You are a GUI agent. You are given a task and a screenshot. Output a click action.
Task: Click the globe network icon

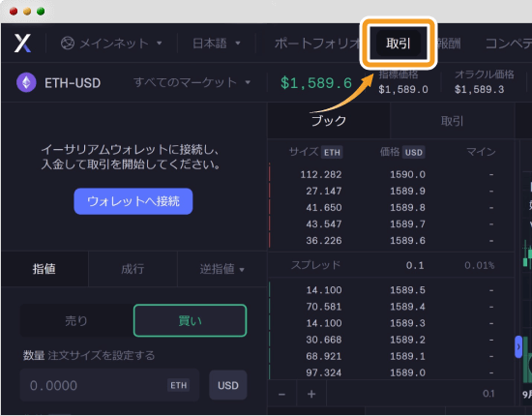pyautogui.click(x=68, y=44)
